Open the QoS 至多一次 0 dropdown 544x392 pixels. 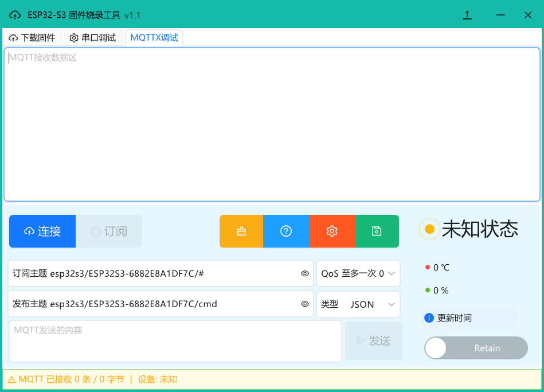(x=358, y=274)
